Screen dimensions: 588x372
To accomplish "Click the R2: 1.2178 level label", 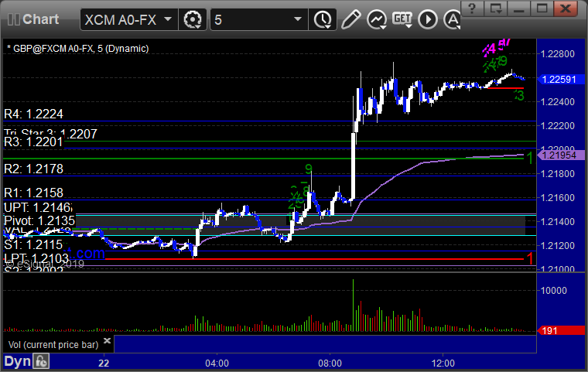I will (34, 169).
